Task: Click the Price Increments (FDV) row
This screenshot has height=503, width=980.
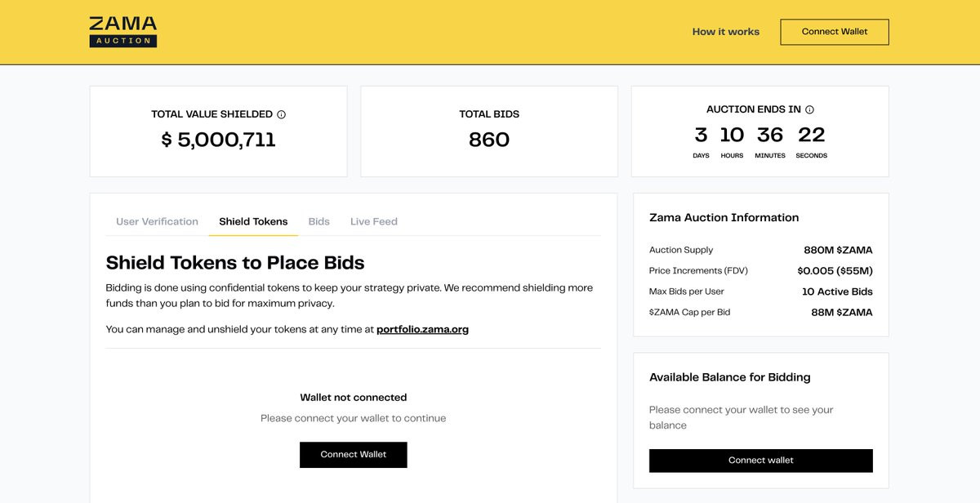Action: point(761,271)
